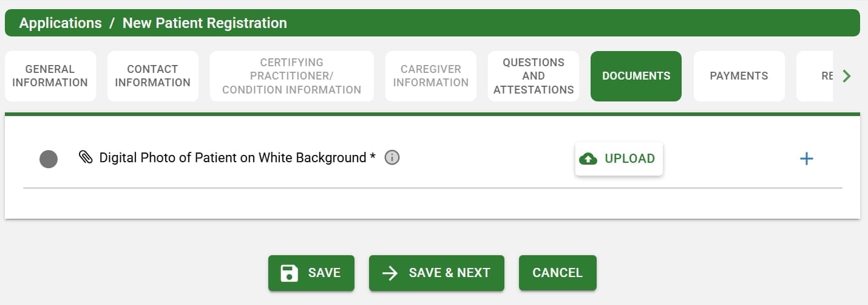This screenshot has height=305, width=868.
Task: Select the Documents tab
Action: click(636, 76)
